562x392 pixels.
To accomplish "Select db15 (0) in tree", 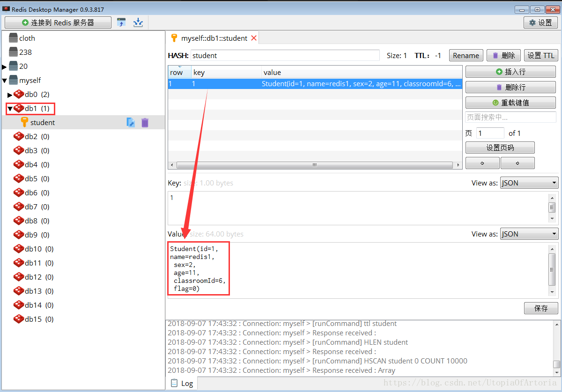I will coord(39,319).
